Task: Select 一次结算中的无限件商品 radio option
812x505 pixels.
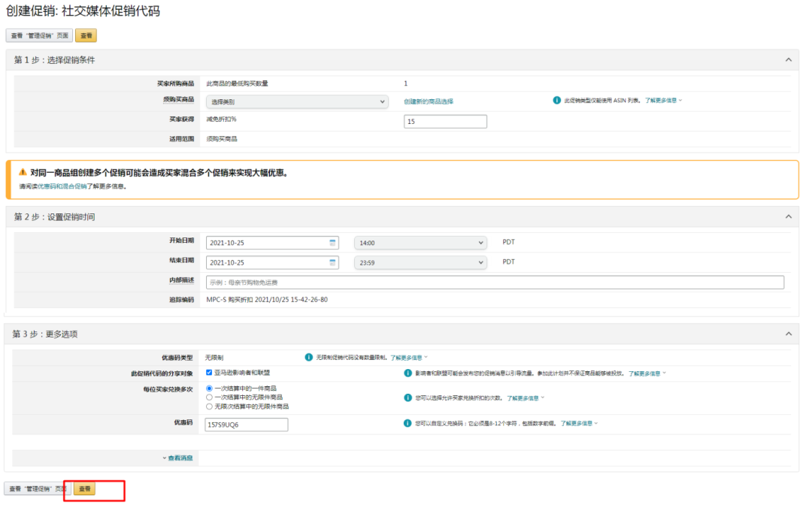Action: coord(209,397)
